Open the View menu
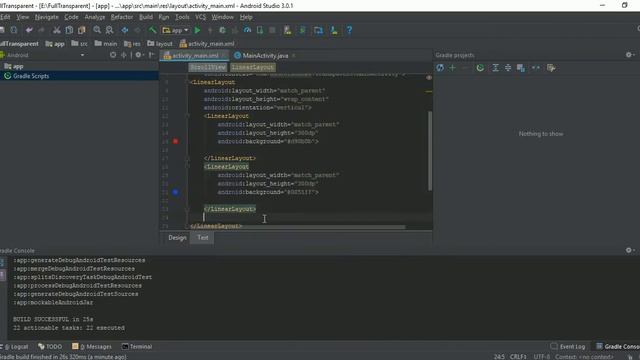Viewport: 640px width, 360px height. click(22, 17)
